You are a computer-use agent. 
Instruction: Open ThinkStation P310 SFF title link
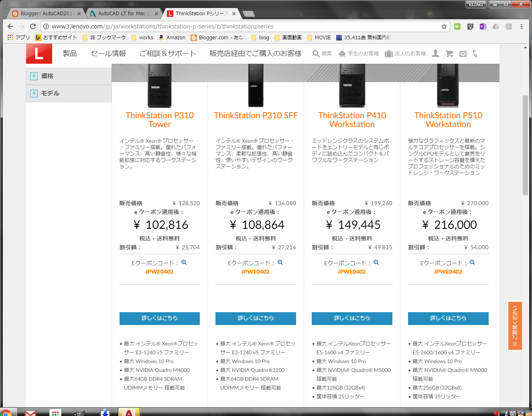point(256,115)
